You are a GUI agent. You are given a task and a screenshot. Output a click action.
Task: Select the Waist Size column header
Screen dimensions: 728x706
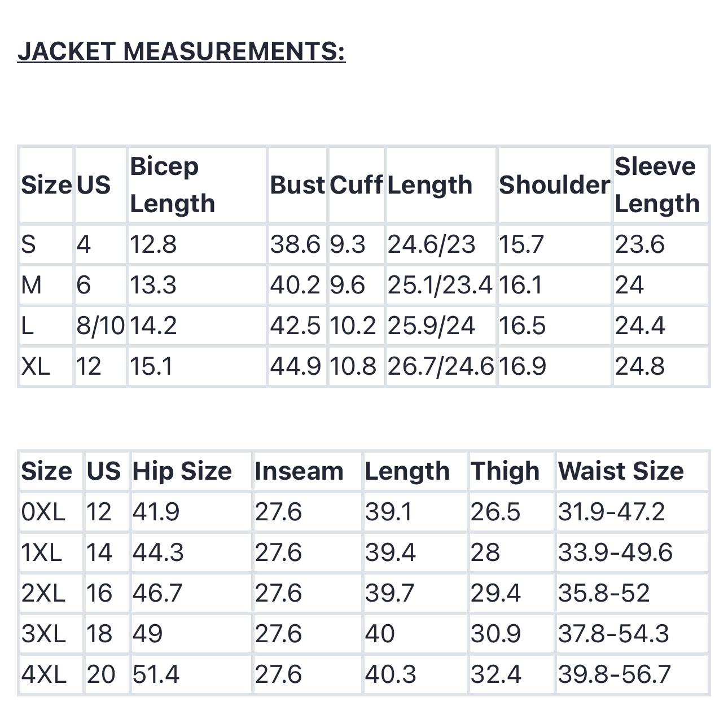click(621, 471)
